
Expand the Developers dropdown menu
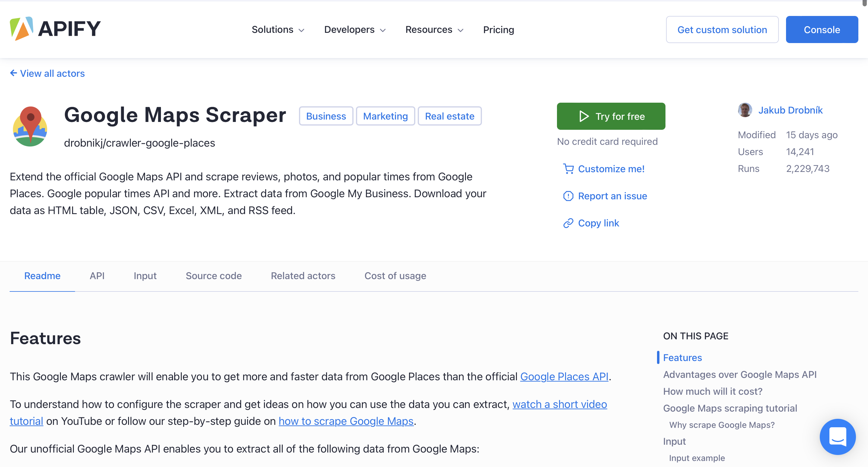[355, 30]
